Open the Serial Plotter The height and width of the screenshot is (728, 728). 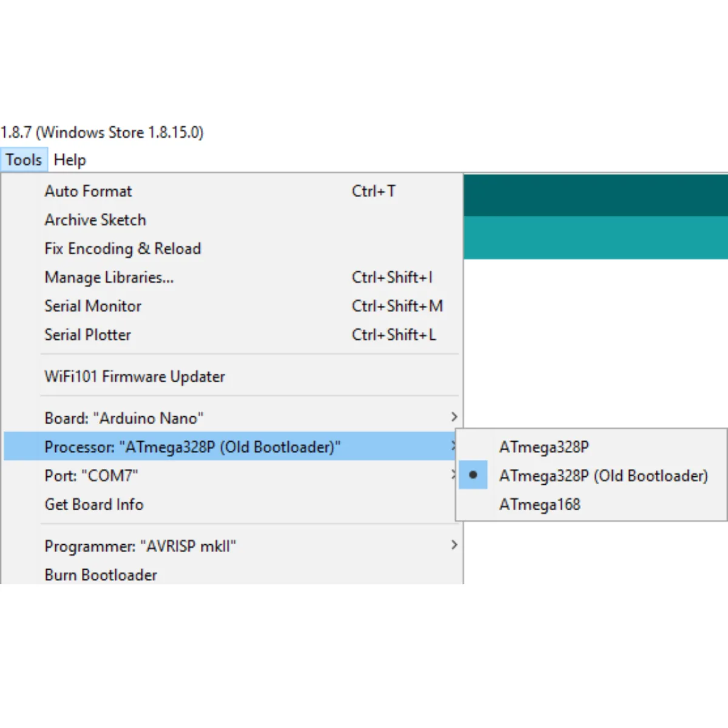point(232,335)
